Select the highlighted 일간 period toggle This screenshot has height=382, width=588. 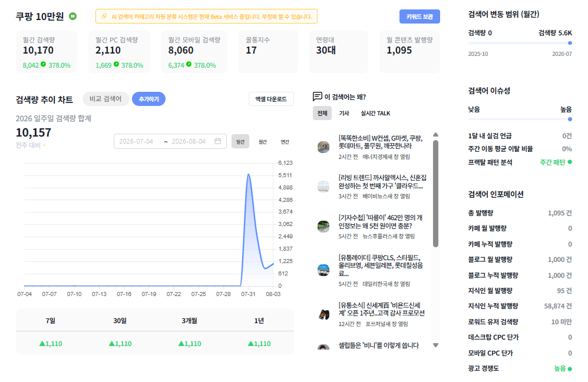[240, 142]
